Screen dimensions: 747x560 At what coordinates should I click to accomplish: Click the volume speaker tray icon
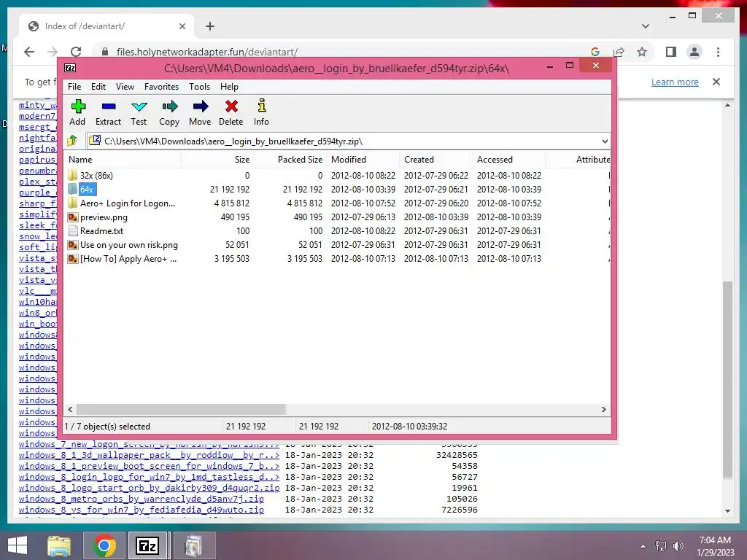pyautogui.click(x=679, y=546)
